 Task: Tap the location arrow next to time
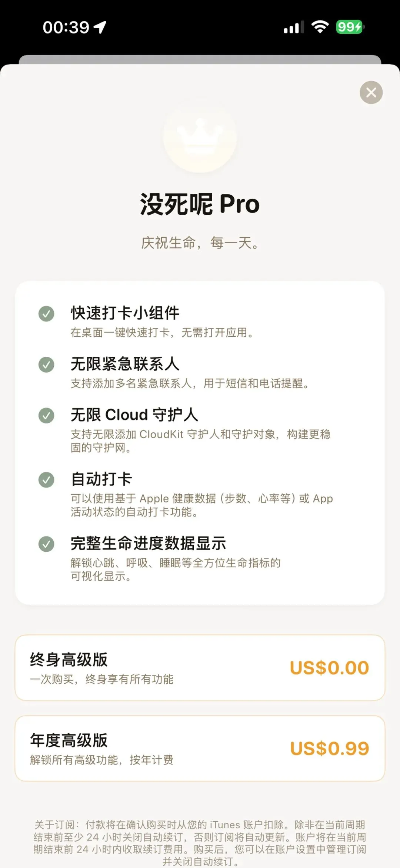click(100, 27)
